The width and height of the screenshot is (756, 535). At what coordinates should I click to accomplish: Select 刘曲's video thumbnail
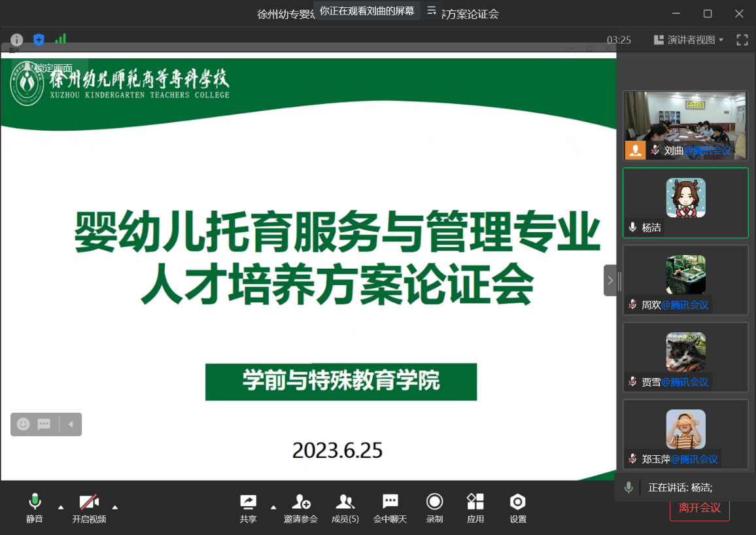coord(685,125)
